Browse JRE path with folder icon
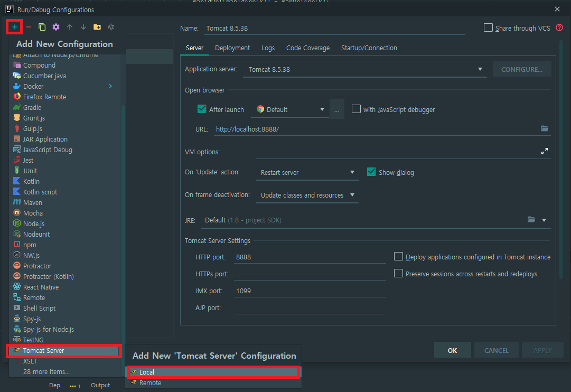Image resolution: width=571 pixels, height=392 pixels. [531, 219]
